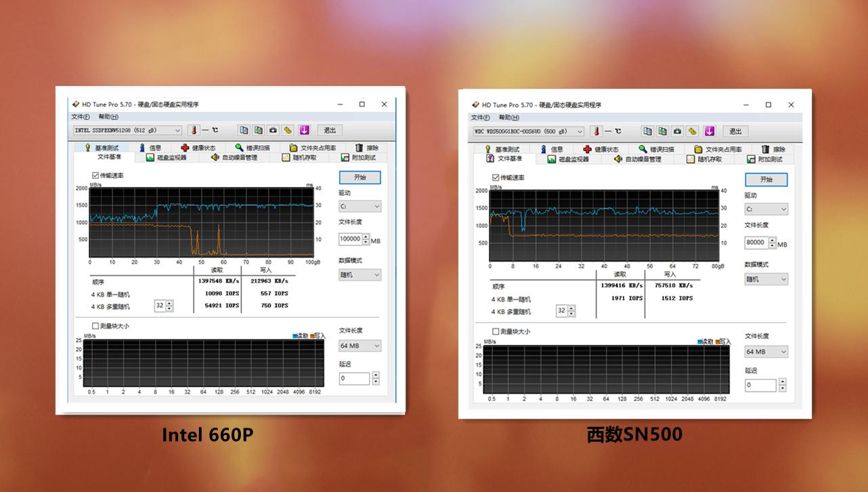Open the WDC WDS500G1B0C drive selector dropdown

[x=528, y=131]
